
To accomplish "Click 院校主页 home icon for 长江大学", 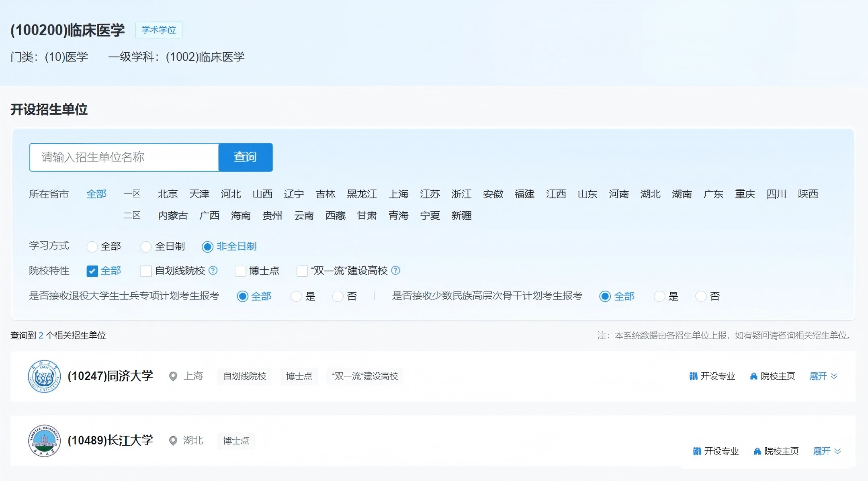I will point(757,451).
